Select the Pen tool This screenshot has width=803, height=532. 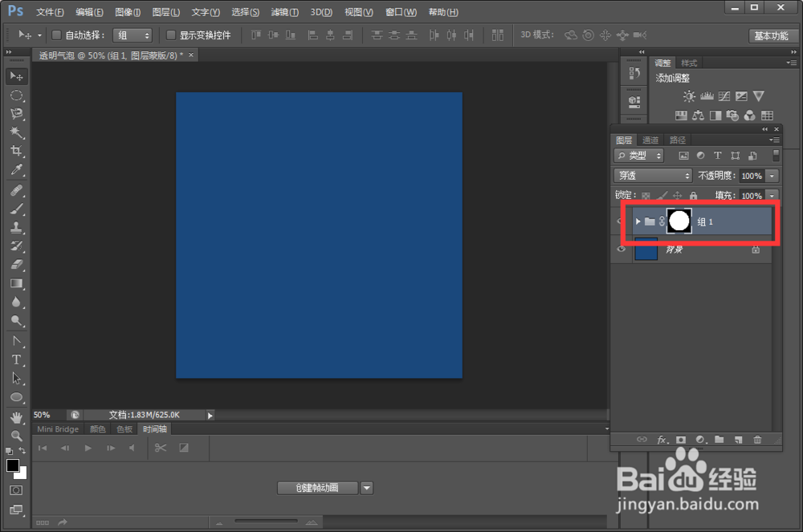pos(16,341)
